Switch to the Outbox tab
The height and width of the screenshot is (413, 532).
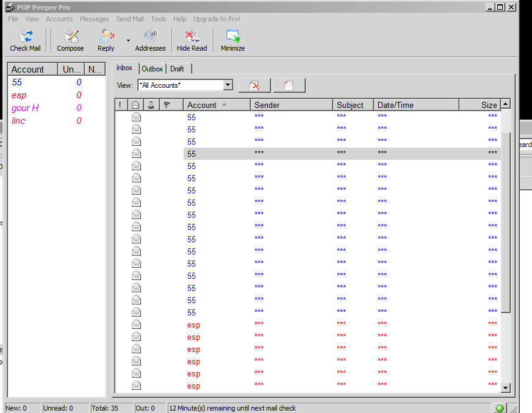click(153, 69)
